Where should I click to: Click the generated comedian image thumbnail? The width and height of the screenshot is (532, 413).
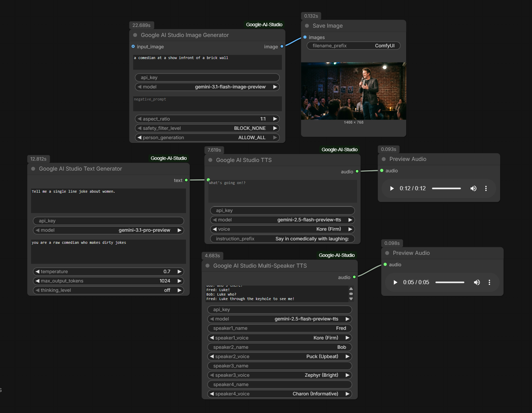[x=353, y=91]
